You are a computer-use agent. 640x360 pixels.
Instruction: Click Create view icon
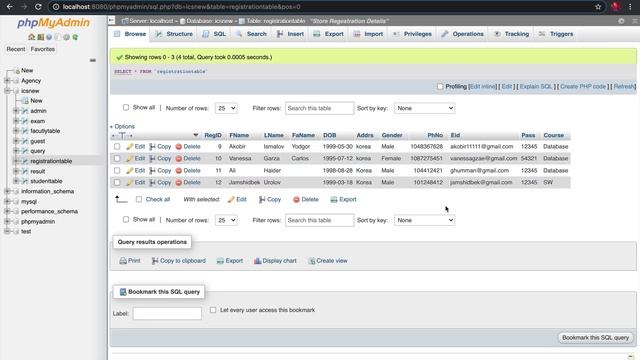[312, 261]
